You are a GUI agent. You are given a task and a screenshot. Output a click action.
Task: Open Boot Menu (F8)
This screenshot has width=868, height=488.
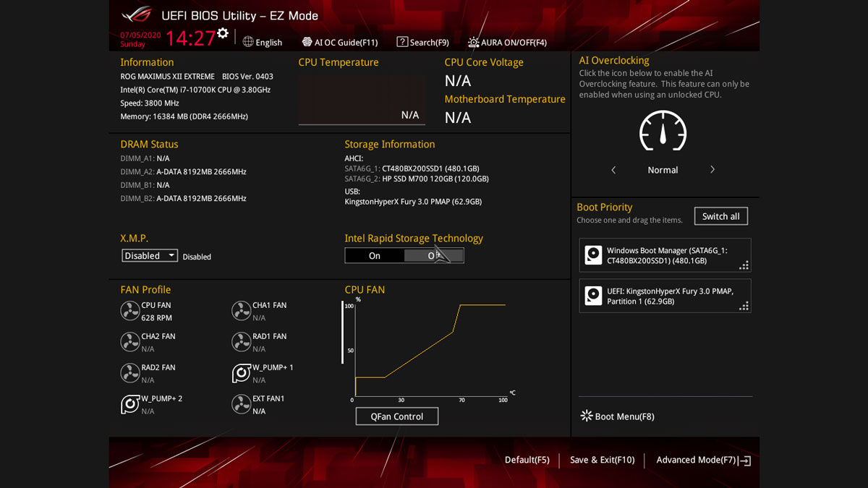618,416
